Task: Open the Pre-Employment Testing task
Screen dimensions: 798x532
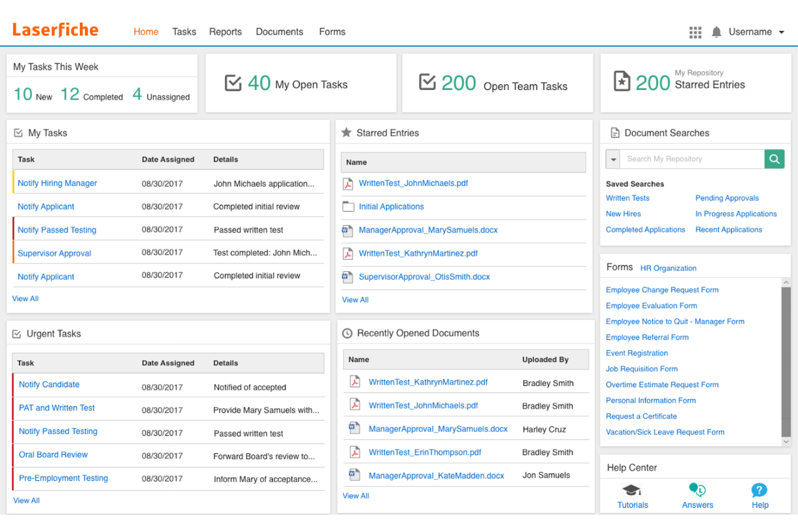Action: point(63,478)
